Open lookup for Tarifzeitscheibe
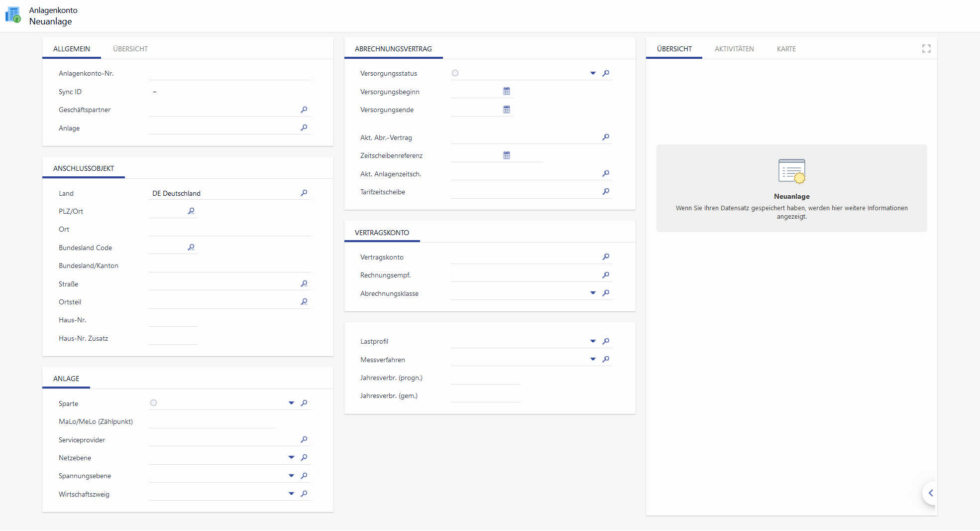Screen dimensions: 980x531 606,192
